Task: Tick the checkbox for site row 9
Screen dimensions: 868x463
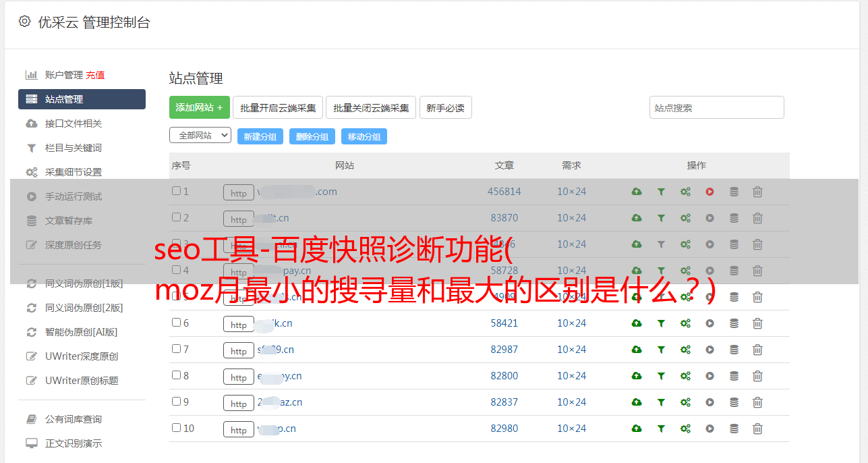Action: 176,402
